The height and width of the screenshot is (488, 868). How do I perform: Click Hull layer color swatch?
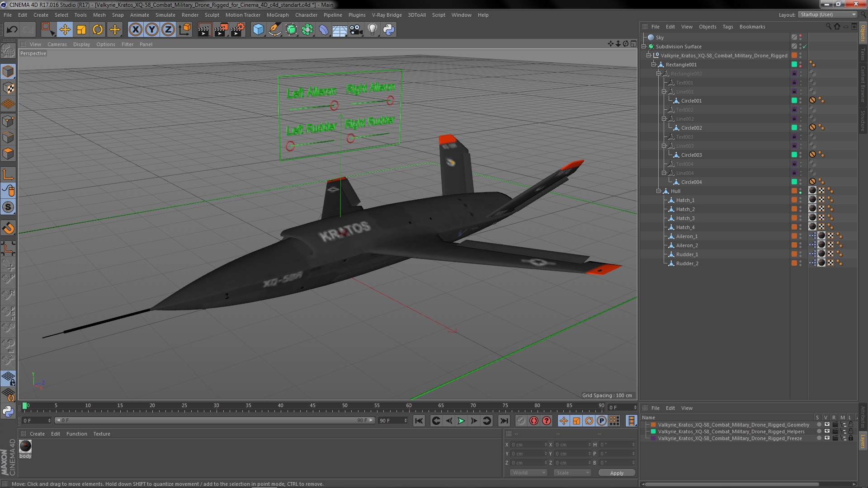[794, 191]
